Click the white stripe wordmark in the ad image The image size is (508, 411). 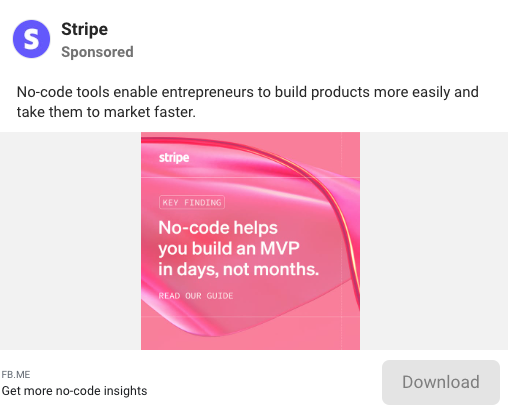174,157
